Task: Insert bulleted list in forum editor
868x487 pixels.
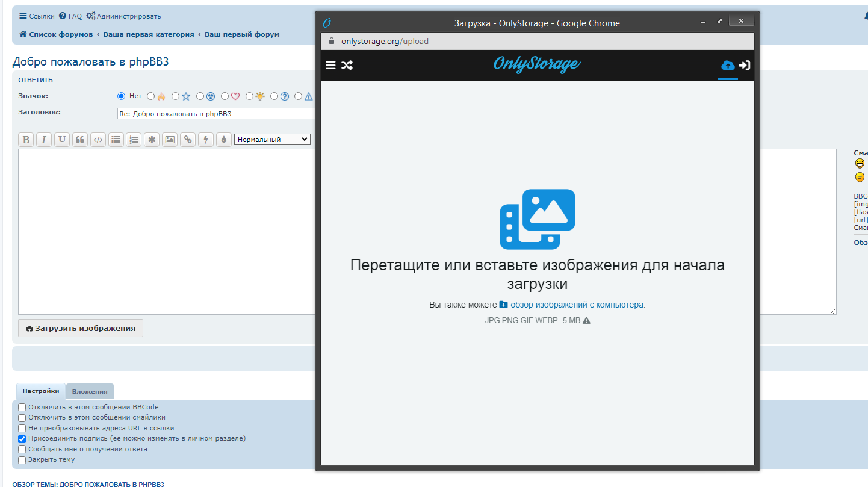Action: 116,140
